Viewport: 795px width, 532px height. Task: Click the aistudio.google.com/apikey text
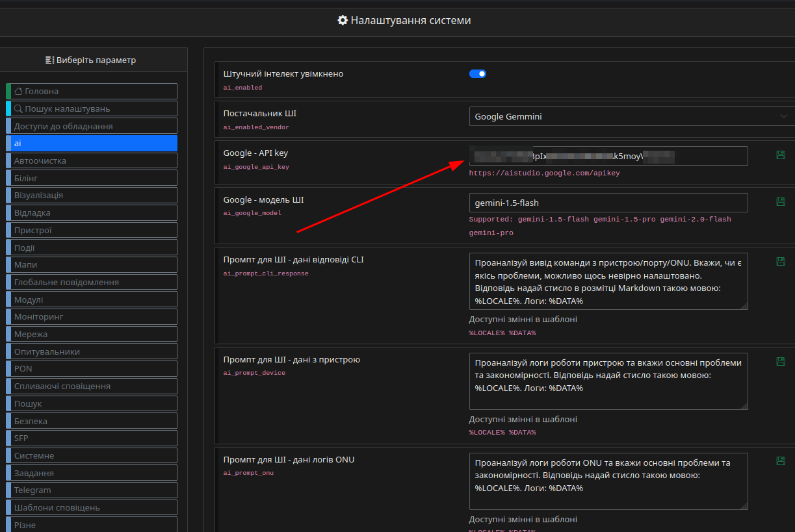tap(545, 173)
